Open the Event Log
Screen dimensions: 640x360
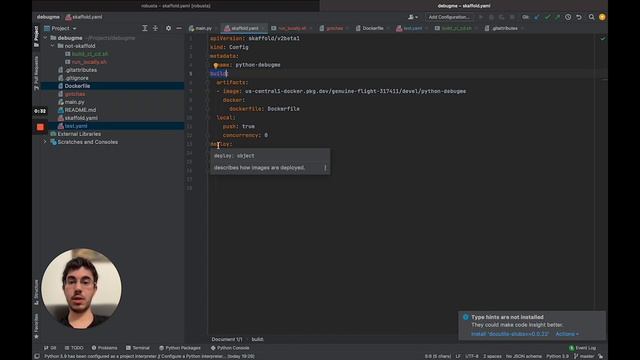pos(582,348)
